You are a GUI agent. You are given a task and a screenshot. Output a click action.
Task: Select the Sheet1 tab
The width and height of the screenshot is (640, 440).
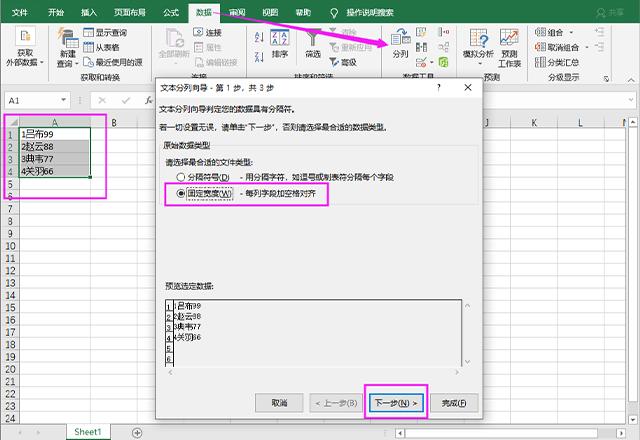click(88, 432)
